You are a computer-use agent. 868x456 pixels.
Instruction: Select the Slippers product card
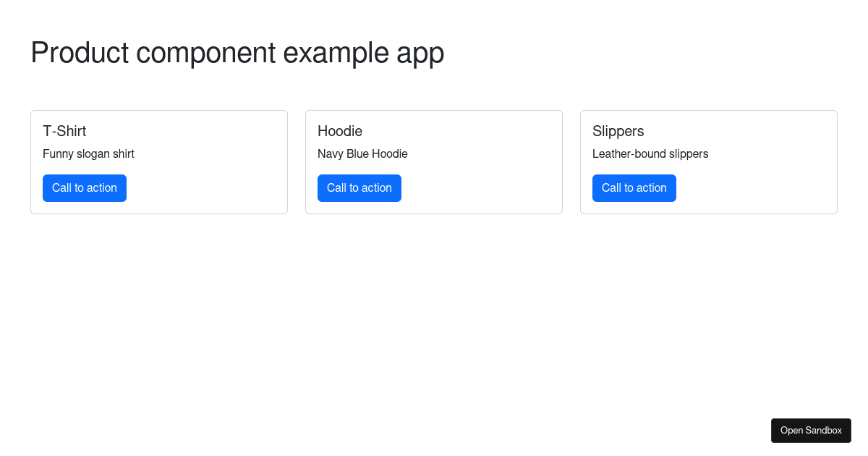(709, 161)
